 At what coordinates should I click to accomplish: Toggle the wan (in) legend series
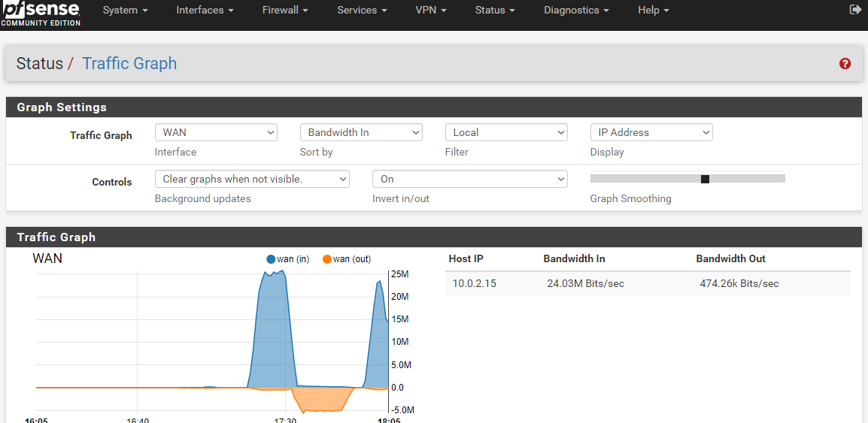[288, 259]
